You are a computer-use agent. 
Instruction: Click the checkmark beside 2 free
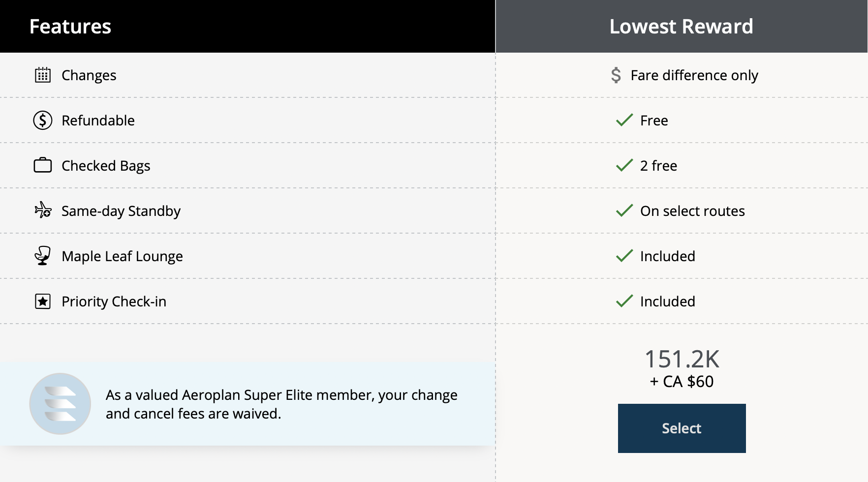[624, 165]
